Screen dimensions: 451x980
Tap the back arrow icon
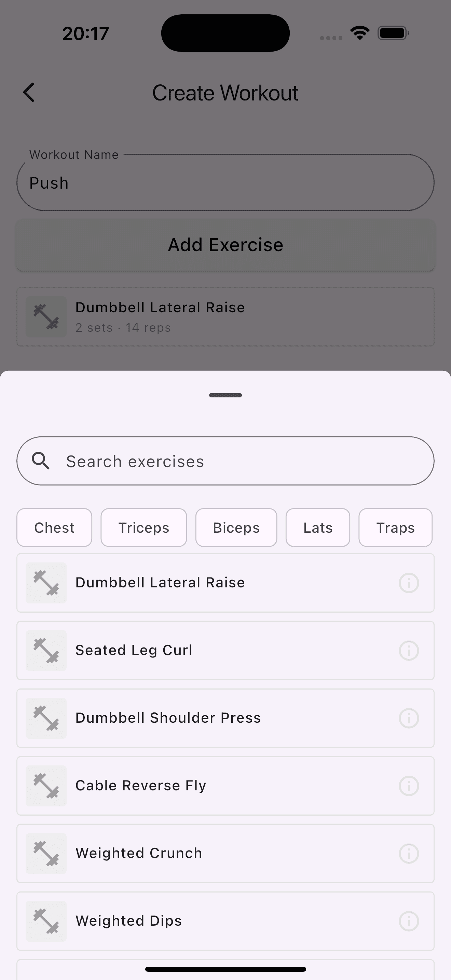click(x=29, y=93)
